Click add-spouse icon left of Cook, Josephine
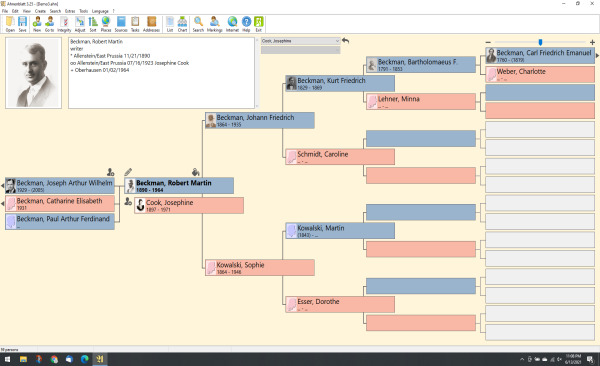Viewport: 600px width, 366px height. pos(128,201)
